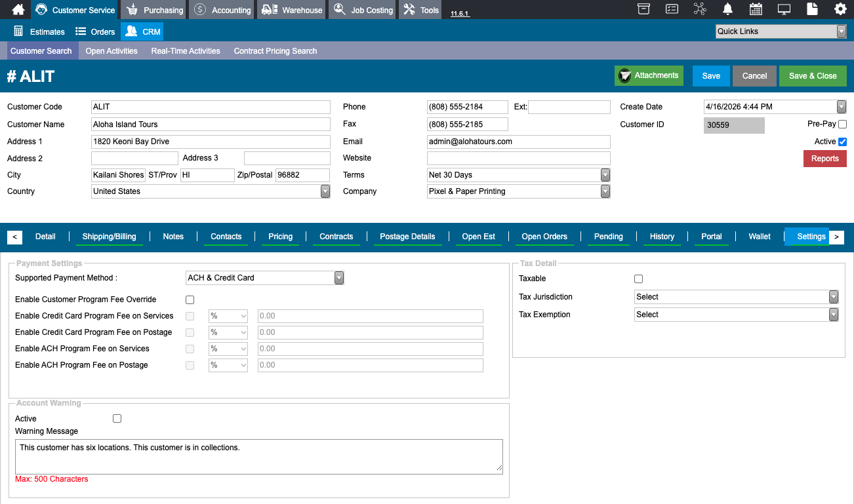Open the Warehouse forklift icon
854x504 pixels.
(x=270, y=10)
